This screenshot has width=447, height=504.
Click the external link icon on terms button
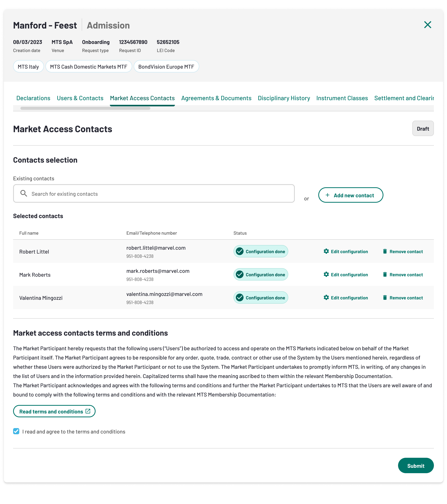pyautogui.click(x=88, y=411)
